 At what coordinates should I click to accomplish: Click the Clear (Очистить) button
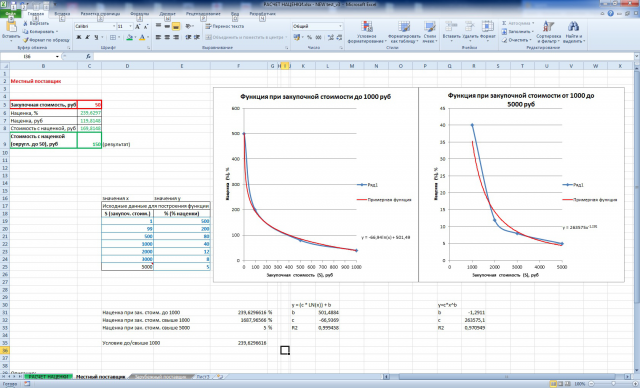(x=516, y=40)
